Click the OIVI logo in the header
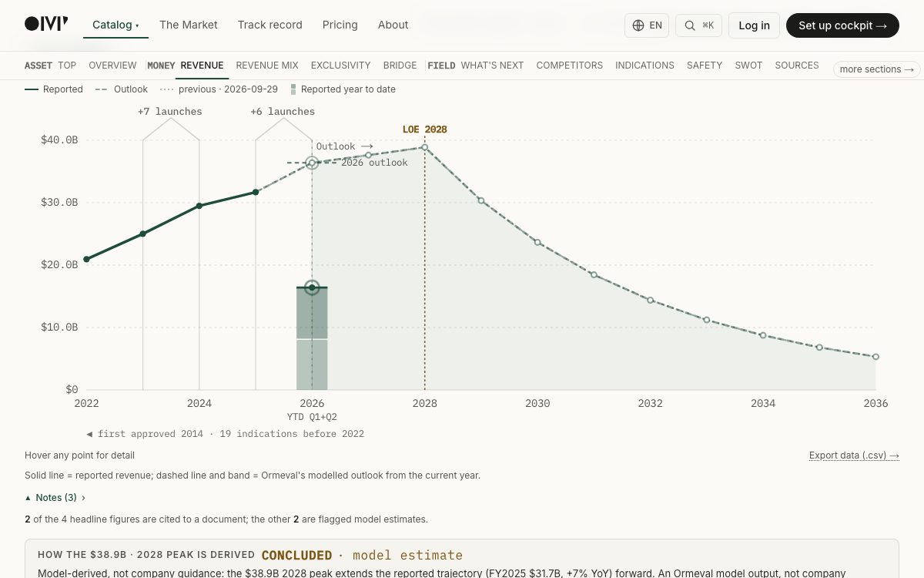 pyautogui.click(x=46, y=25)
